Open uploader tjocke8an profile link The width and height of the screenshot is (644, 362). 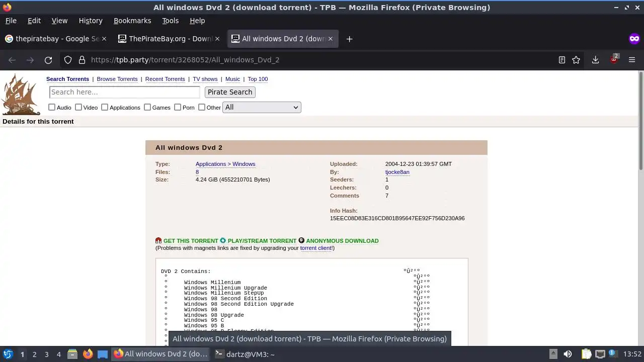click(x=397, y=172)
